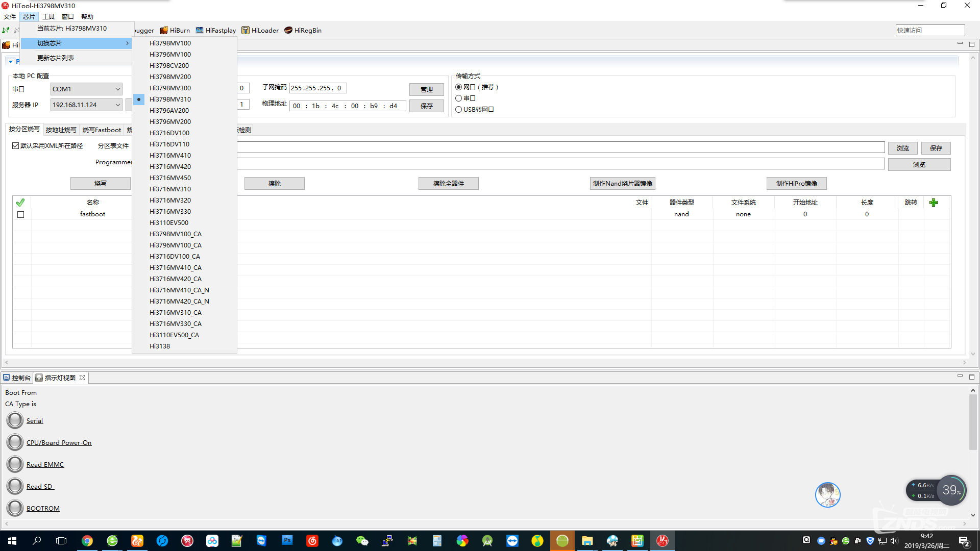This screenshot has width=980, height=551.
Task: Click the Read EMMC indicator light
Action: coord(15,464)
